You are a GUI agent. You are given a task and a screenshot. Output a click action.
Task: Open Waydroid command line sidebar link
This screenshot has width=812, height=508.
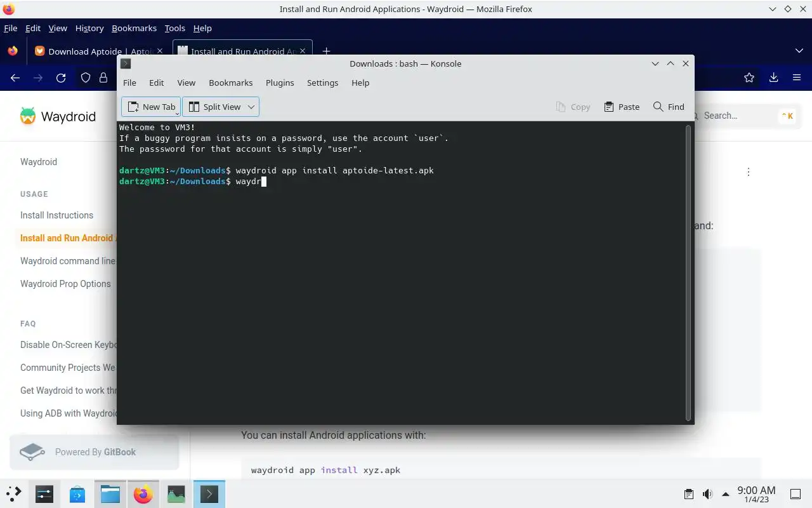tap(68, 261)
